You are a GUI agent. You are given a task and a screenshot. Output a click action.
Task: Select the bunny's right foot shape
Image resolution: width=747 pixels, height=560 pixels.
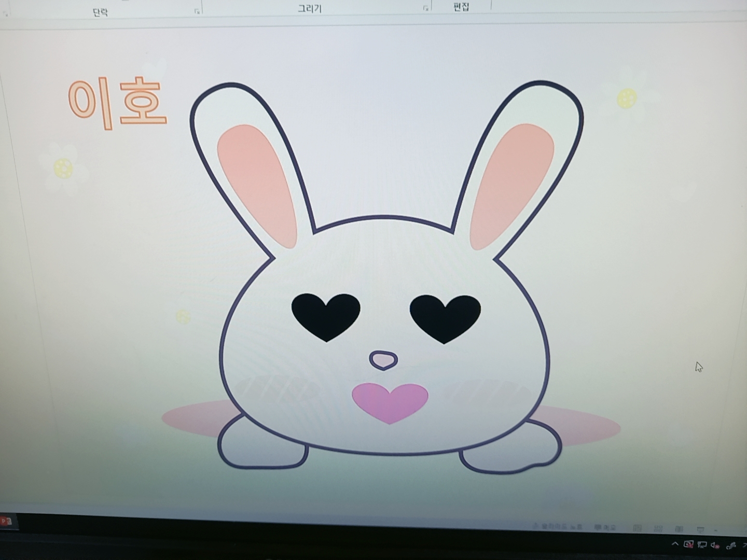click(x=511, y=449)
